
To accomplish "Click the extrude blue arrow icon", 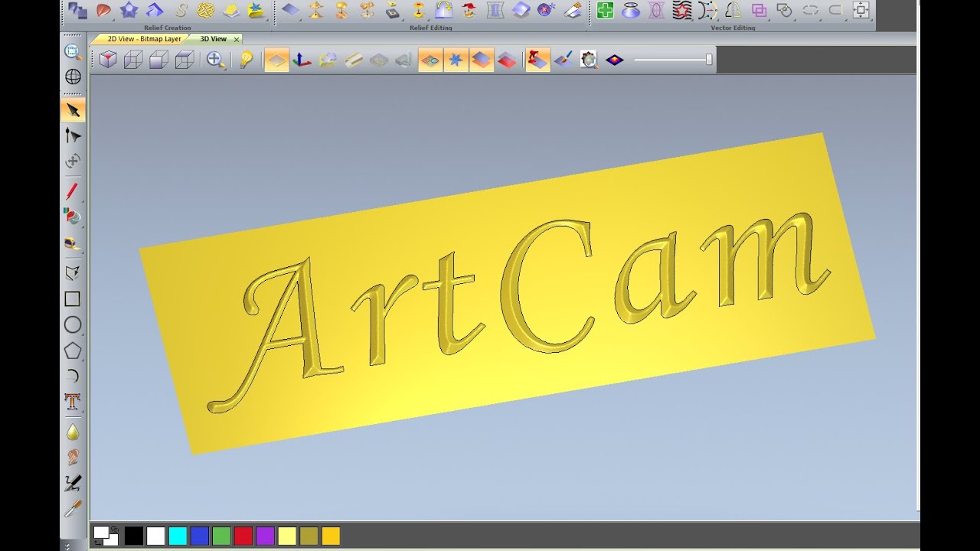I will (x=155, y=10).
